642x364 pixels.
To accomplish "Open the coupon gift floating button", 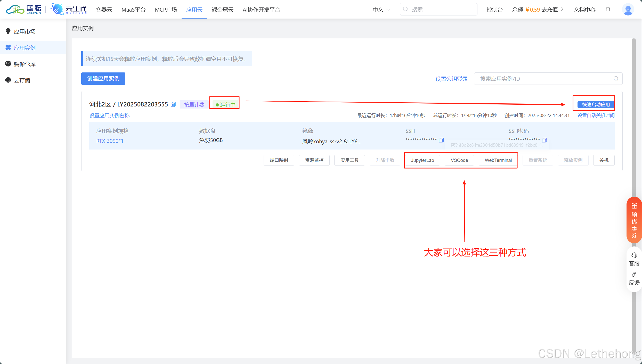I will (634, 220).
